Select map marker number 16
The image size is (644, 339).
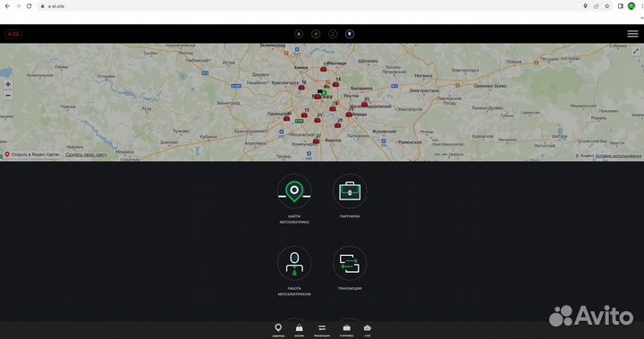tap(301, 87)
